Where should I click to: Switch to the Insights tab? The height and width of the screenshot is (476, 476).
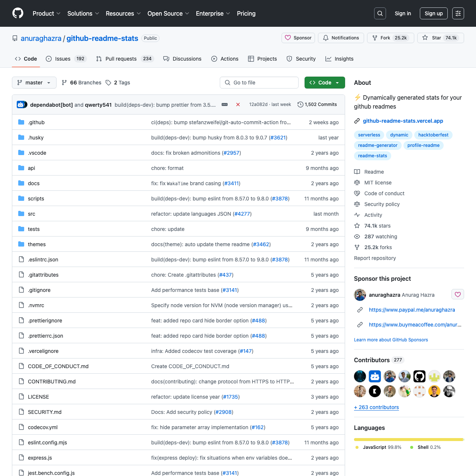pyautogui.click(x=340, y=59)
